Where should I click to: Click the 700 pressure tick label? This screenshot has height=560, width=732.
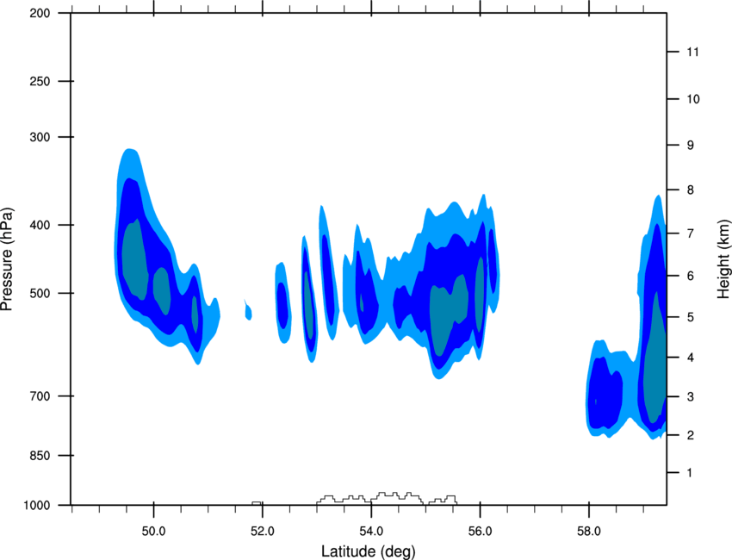point(40,396)
